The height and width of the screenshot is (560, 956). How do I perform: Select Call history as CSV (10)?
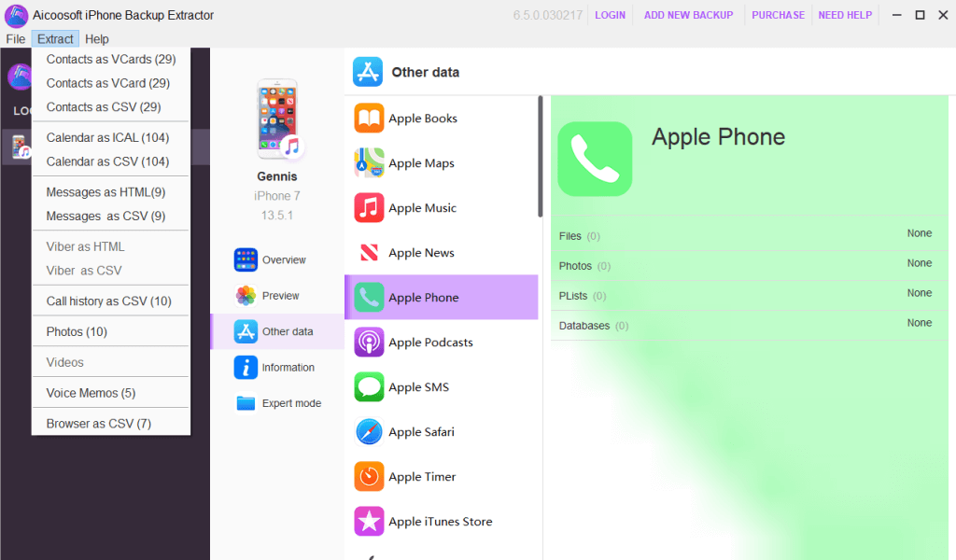point(109,301)
